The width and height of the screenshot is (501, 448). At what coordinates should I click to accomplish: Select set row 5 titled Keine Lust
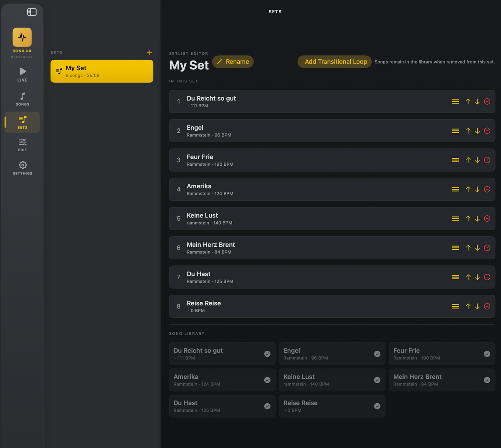[x=332, y=218]
